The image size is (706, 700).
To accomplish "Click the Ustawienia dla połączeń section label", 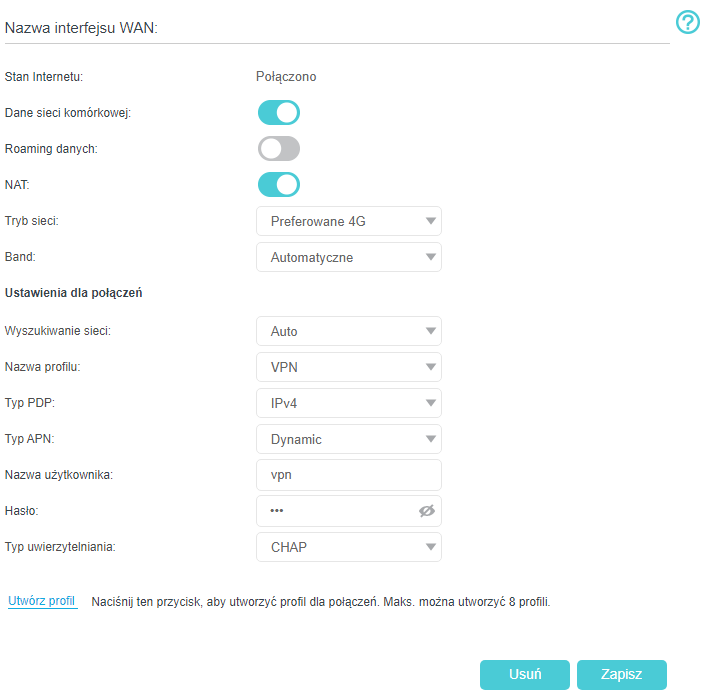I will (x=74, y=293).
